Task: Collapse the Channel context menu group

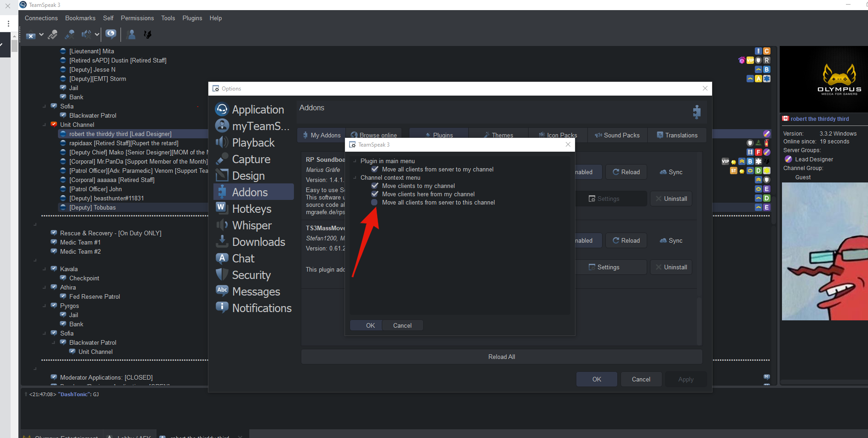Action: click(355, 177)
